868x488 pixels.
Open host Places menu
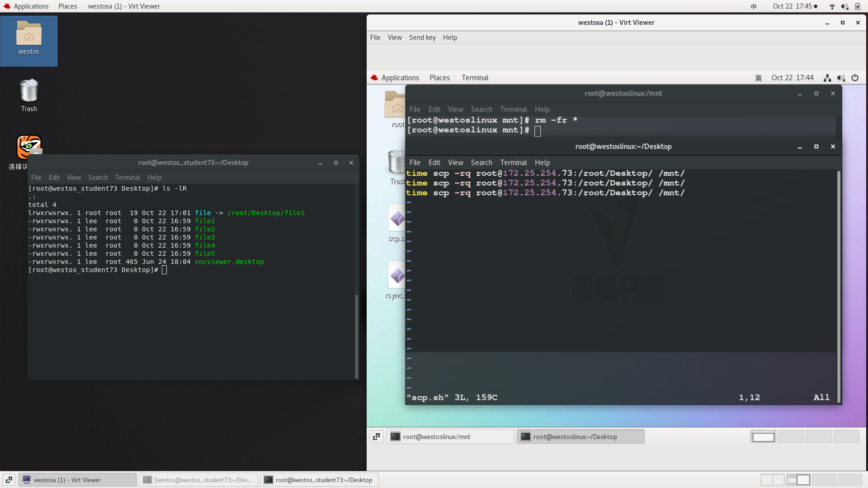click(67, 6)
